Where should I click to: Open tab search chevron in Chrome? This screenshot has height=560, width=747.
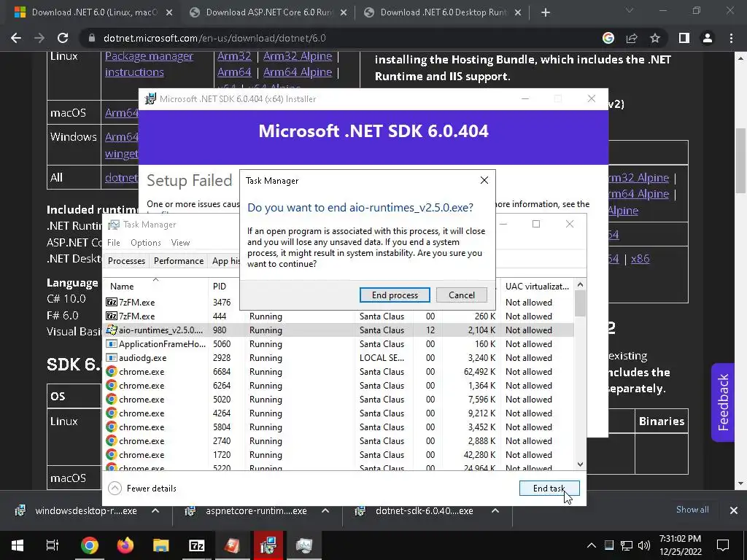pyautogui.click(x=630, y=10)
